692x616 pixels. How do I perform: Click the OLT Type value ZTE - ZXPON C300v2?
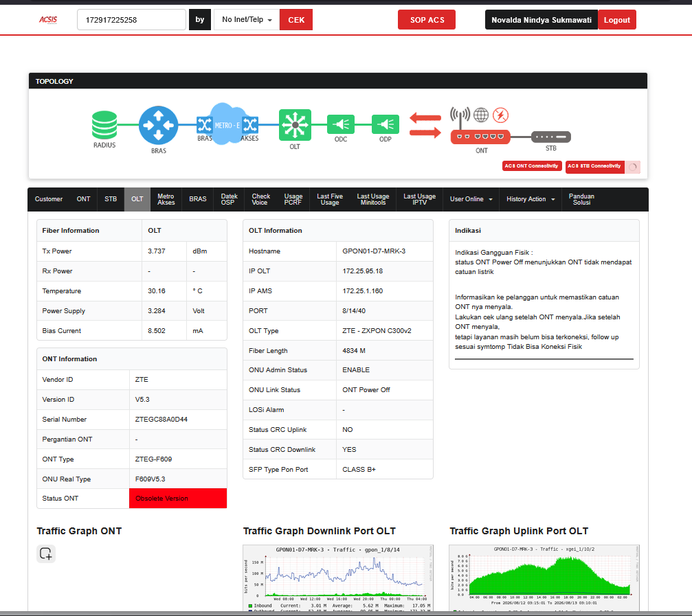point(377,331)
